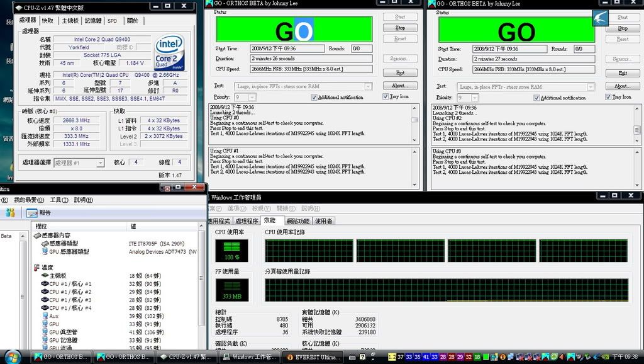Click the Intel Core 2 Quad logo in CPU-Z
The height and width of the screenshot is (364, 644).
click(169, 52)
